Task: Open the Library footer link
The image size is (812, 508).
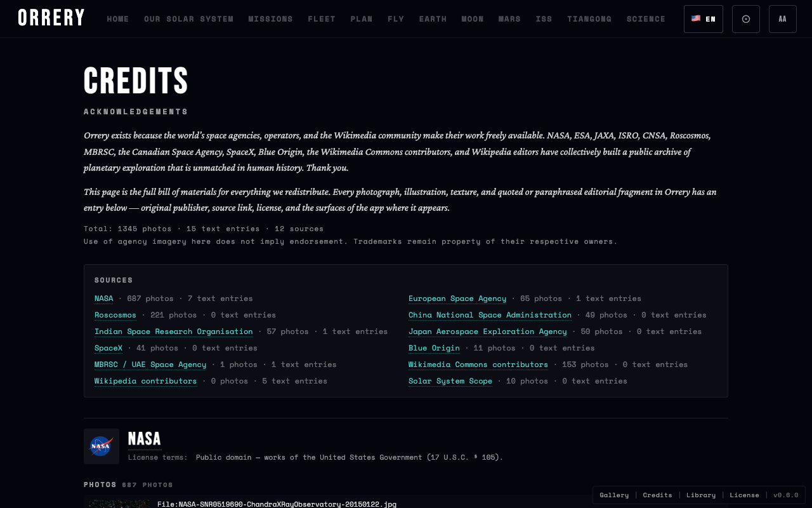Action: 701,495
